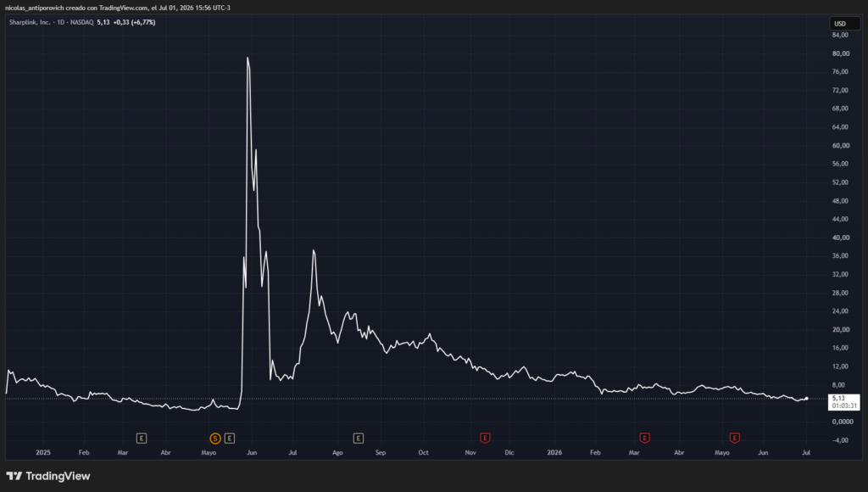Click the Nov month label on time axis
Screen dimensions: 868x492
coord(470,453)
